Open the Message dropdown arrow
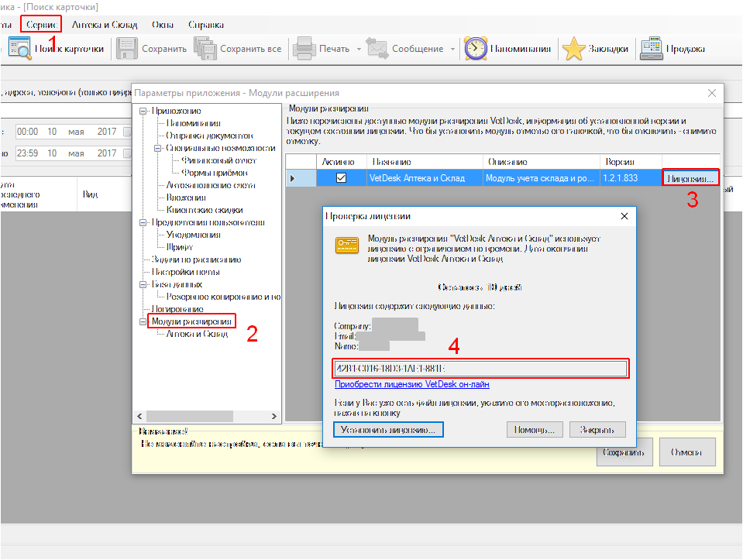Image resolution: width=743 pixels, height=560 pixels. tap(452, 49)
